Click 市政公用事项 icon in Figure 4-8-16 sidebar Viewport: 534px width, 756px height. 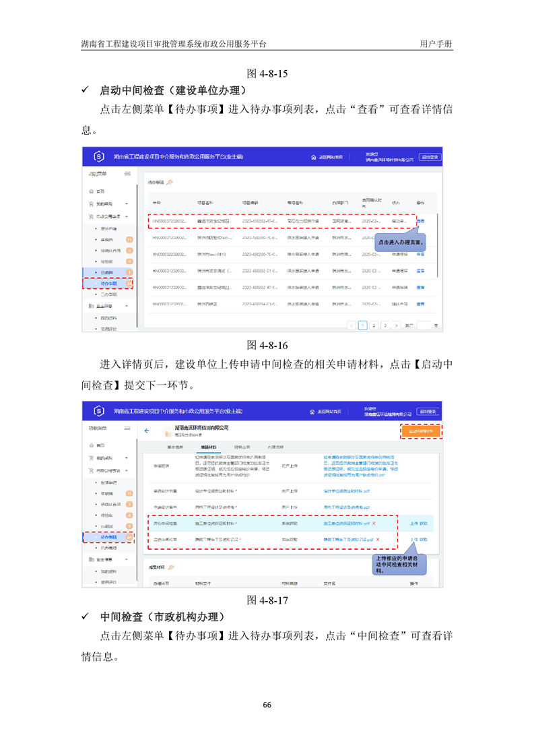91,216
